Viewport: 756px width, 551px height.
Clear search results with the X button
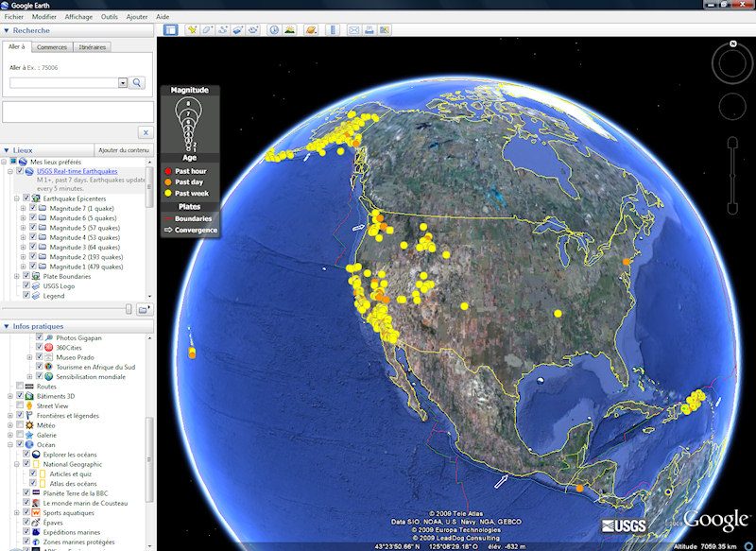tap(146, 132)
